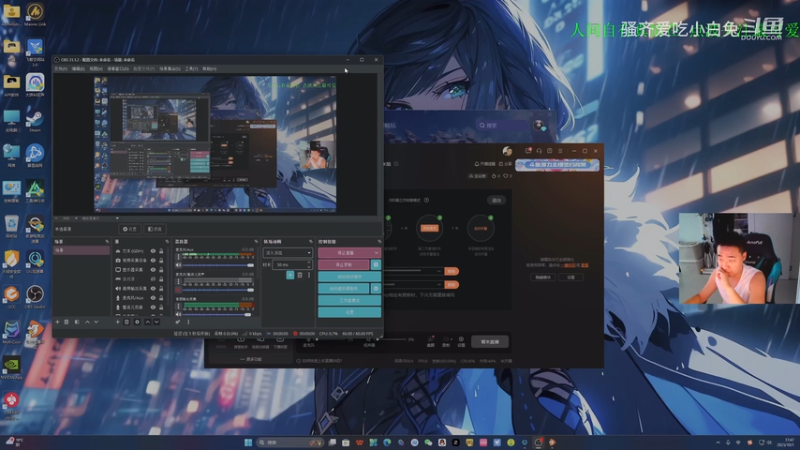Hide the text (GDI+) source via eye icon
Image resolution: width=800 pixels, height=450 pixels.
coord(153,251)
